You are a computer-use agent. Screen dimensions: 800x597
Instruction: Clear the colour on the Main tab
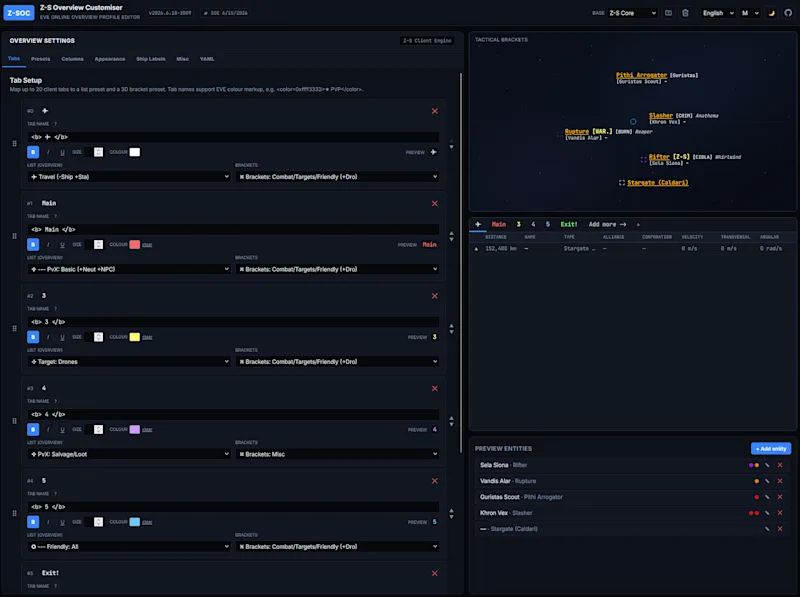[x=147, y=244]
